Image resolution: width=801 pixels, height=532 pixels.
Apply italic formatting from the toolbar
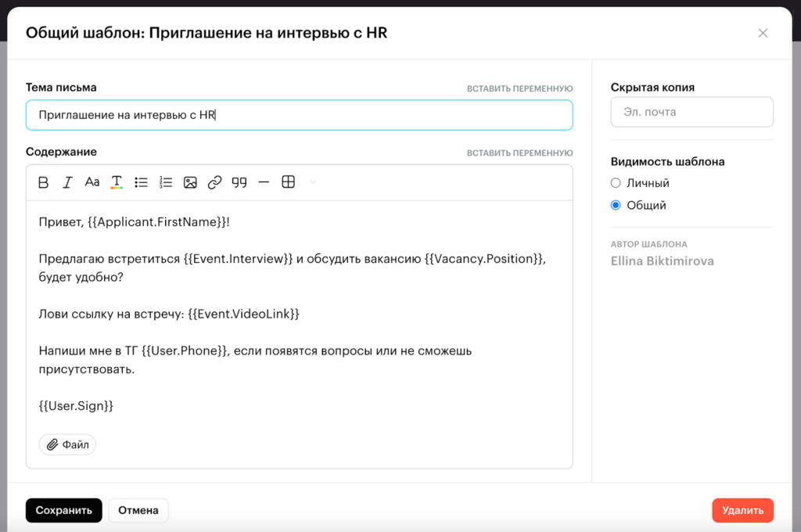68,182
